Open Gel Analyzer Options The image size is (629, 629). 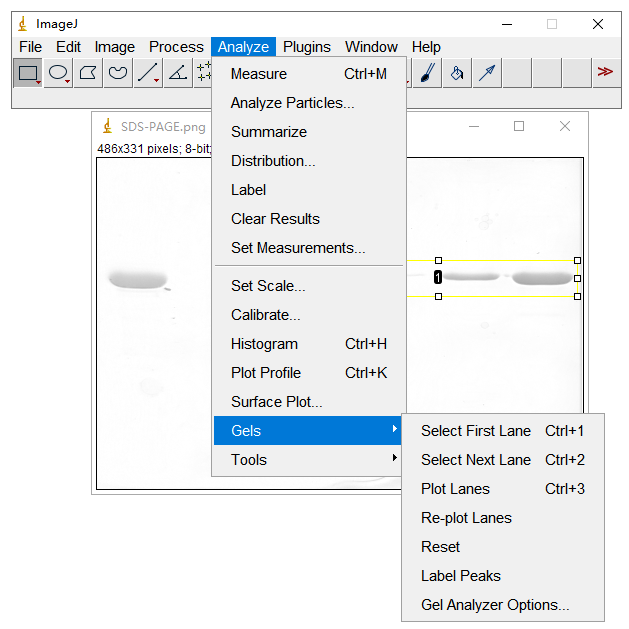(495, 605)
